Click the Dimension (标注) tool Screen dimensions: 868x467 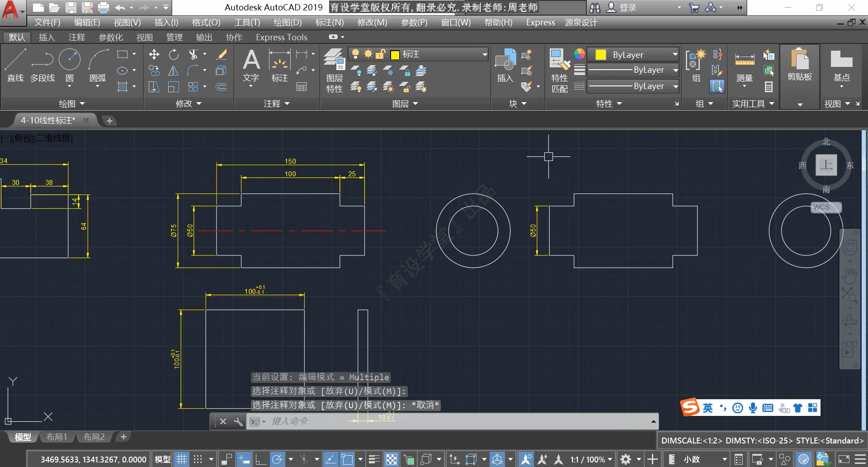(x=279, y=66)
